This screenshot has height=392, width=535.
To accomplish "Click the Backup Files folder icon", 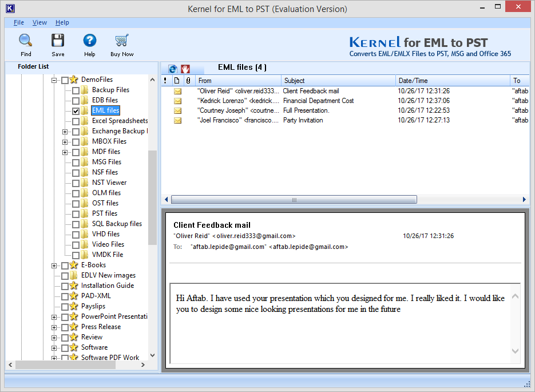I will coord(84,90).
